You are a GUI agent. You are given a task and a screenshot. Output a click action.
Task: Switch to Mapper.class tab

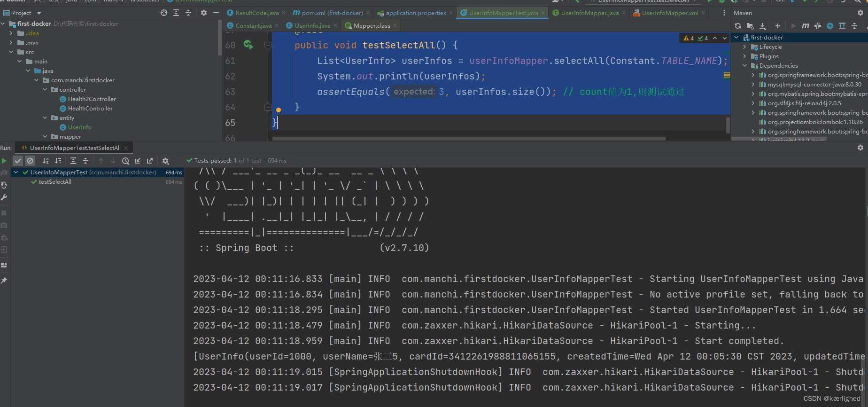click(371, 25)
